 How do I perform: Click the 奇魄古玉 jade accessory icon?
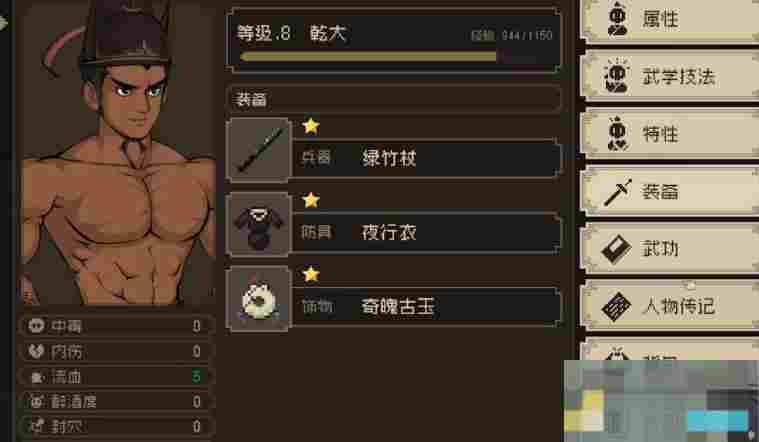258,299
